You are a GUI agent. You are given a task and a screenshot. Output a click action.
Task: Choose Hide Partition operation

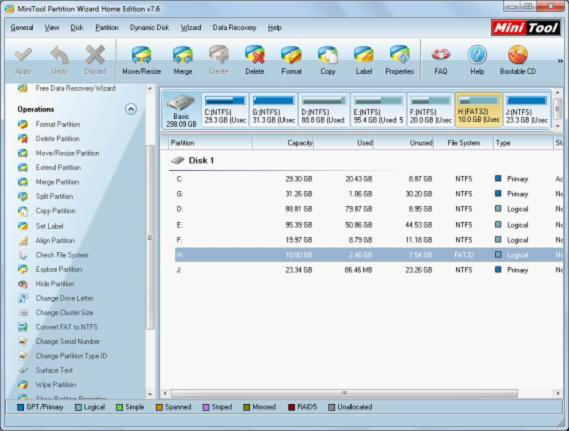tap(55, 284)
